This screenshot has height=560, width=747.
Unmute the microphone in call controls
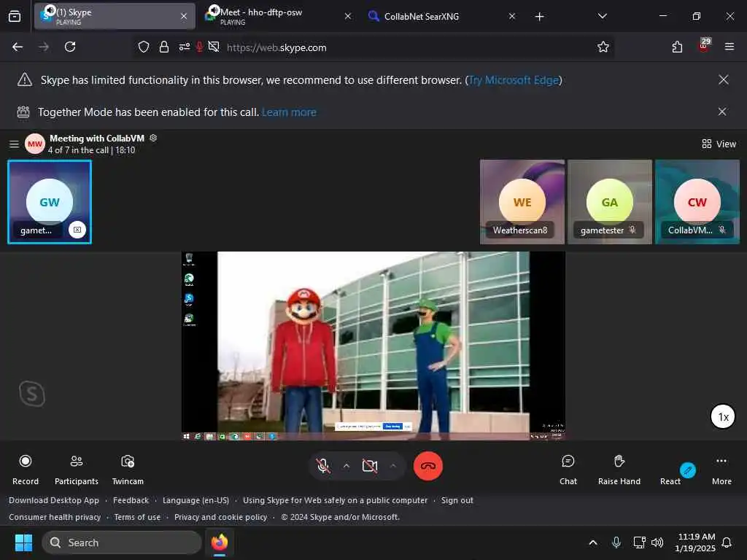[323, 466]
